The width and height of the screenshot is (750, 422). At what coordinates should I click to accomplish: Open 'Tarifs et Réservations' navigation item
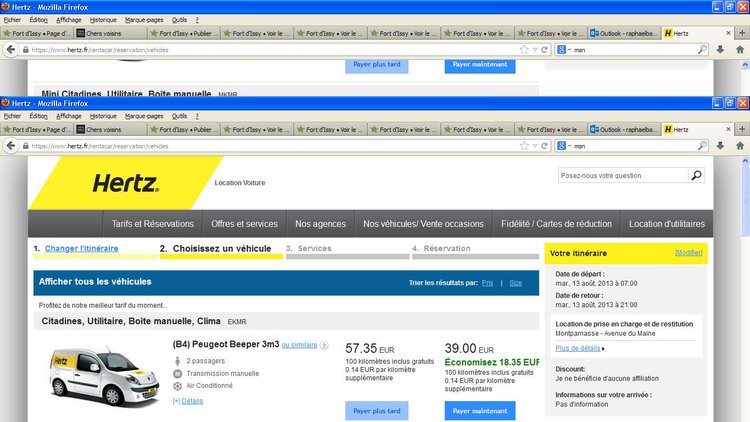(x=153, y=224)
